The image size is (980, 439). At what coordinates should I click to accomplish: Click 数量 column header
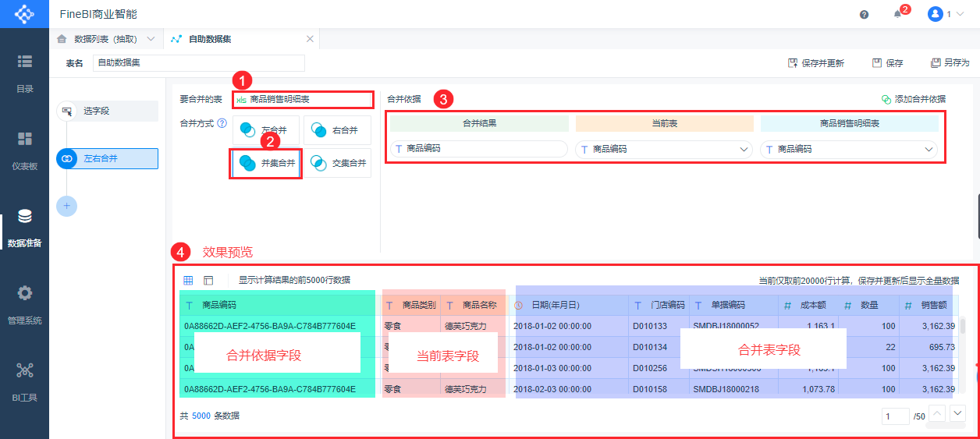tap(868, 305)
